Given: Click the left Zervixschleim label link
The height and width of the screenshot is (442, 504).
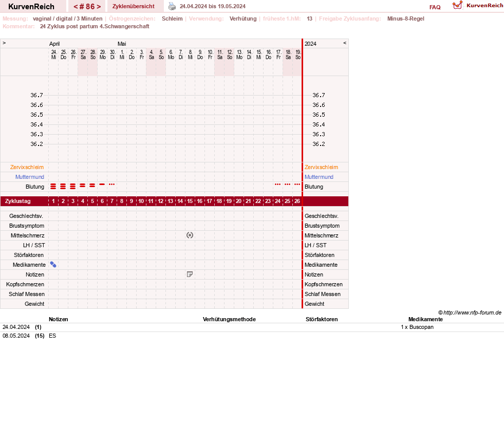Looking at the screenshot, I should pos(27,167).
